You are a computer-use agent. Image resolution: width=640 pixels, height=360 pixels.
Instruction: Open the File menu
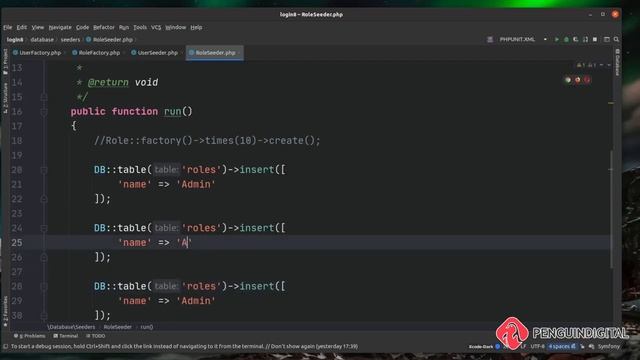[x=8, y=27]
